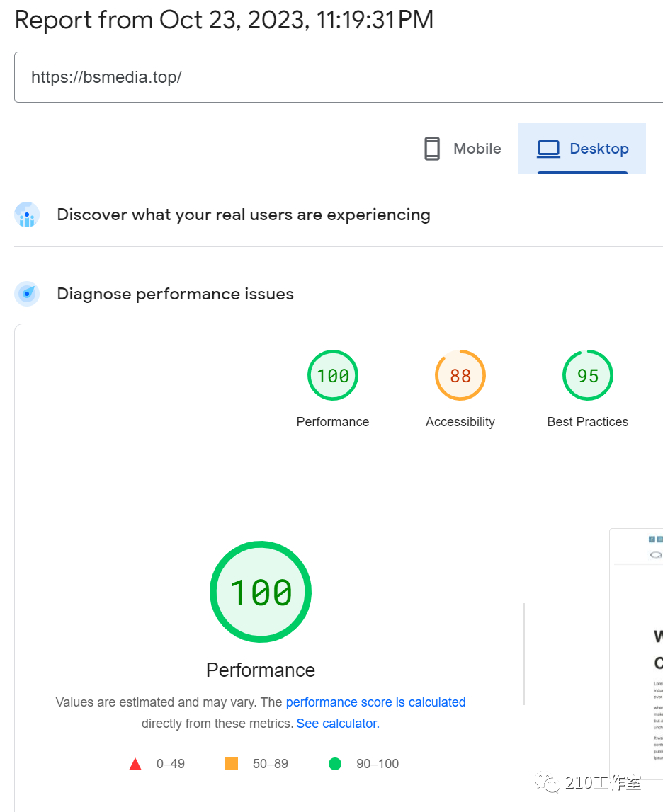The width and height of the screenshot is (663, 812).
Task: Click the Best Practices category label
Action: (x=588, y=422)
